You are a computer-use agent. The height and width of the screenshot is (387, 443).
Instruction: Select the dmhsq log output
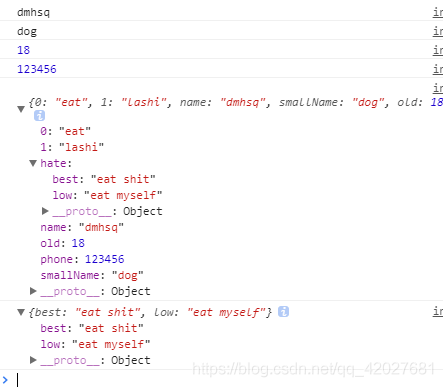tap(33, 13)
